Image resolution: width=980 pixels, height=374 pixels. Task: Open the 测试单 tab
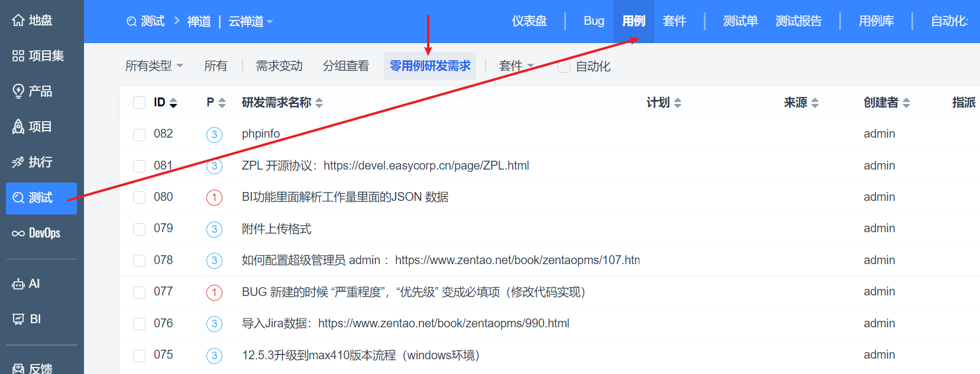740,21
